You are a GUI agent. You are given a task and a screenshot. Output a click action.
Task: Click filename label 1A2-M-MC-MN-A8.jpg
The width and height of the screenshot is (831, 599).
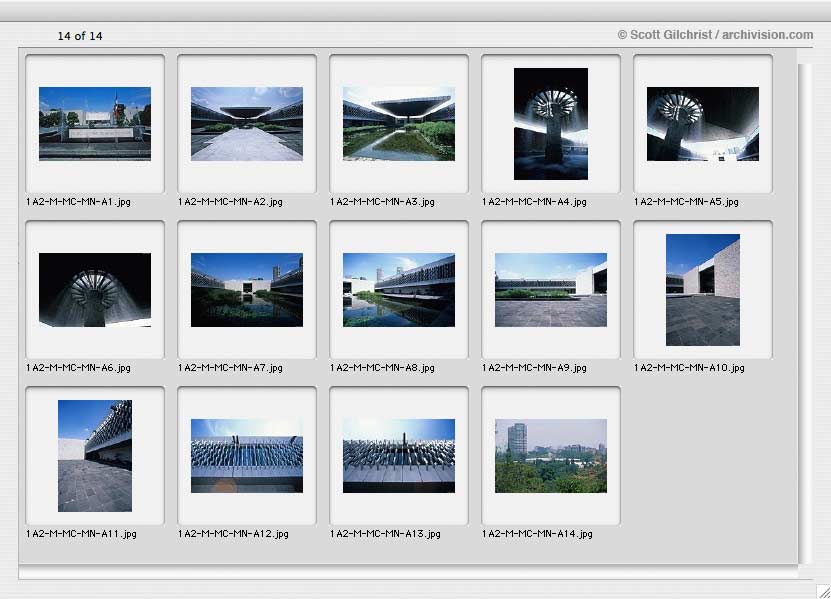tap(382, 368)
